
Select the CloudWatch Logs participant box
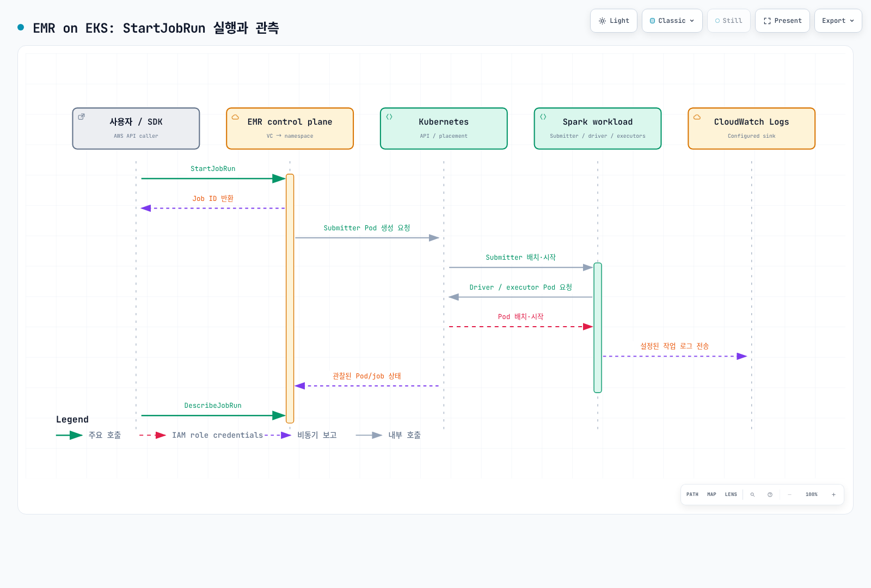click(x=751, y=128)
